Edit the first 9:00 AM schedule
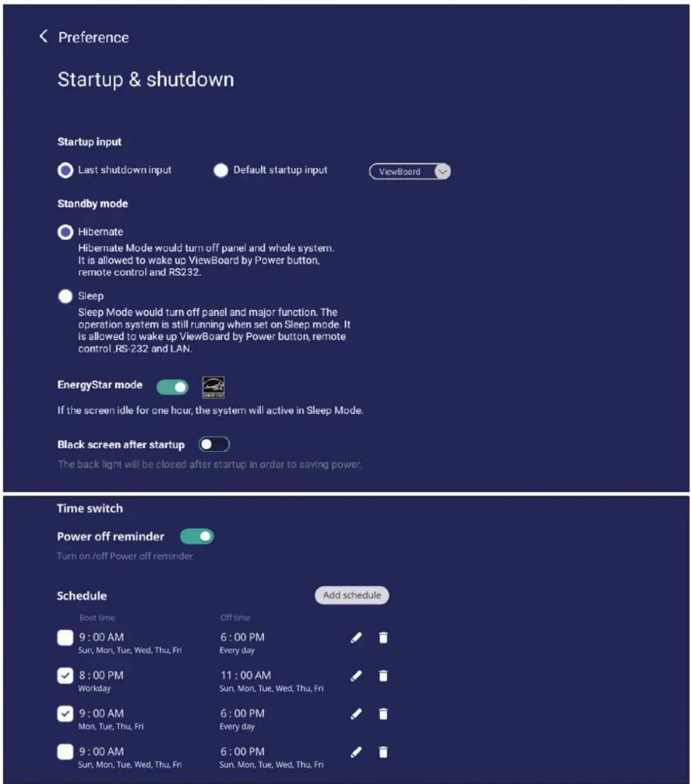 pos(356,637)
